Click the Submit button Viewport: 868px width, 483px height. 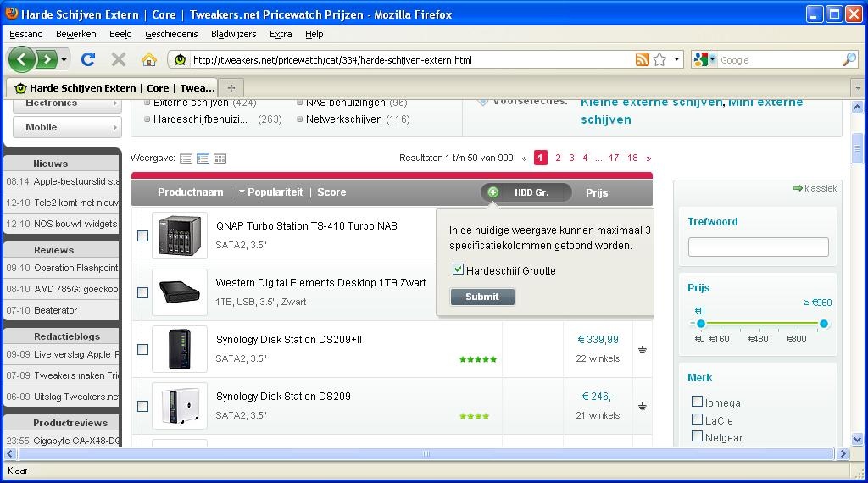pyautogui.click(x=482, y=297)
